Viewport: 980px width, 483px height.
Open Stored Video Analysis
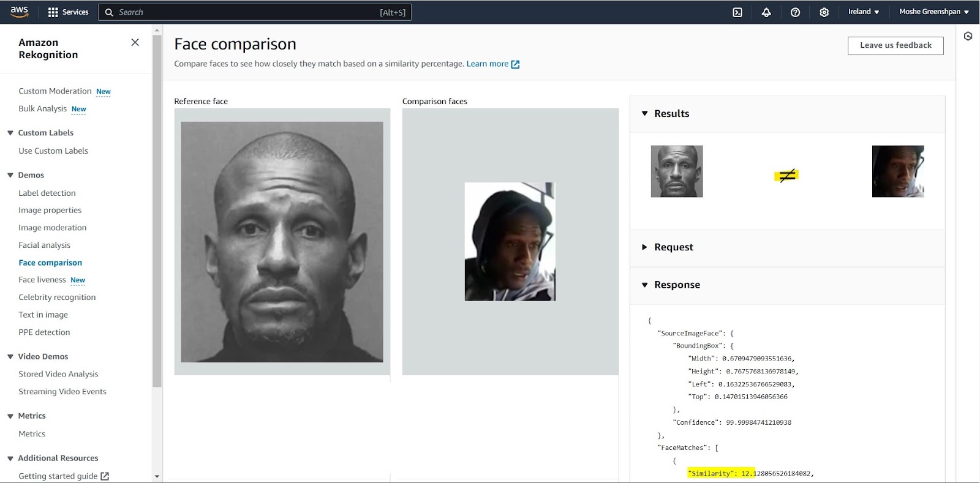click(58, 374)
